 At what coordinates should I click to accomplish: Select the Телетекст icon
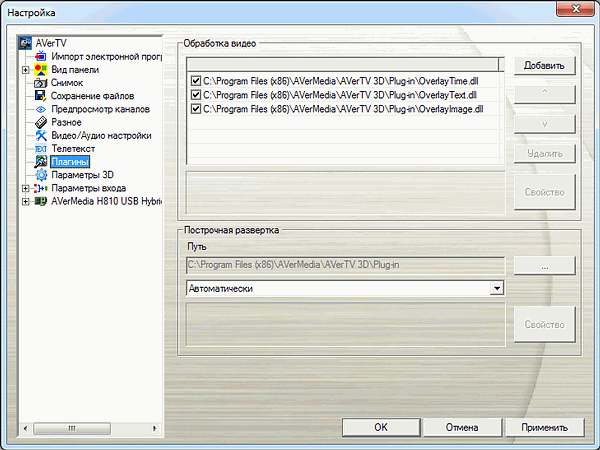point(41,148)
